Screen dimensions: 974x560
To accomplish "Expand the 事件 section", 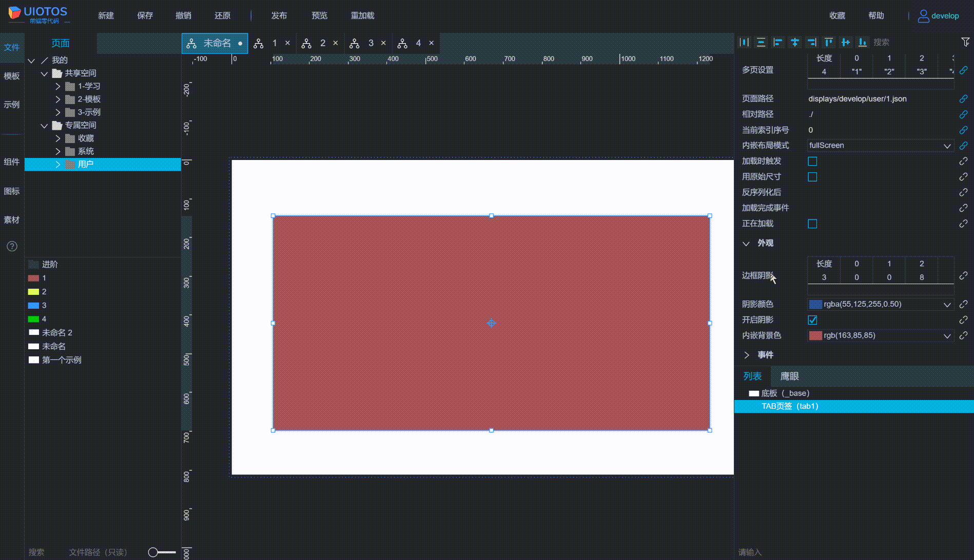I will coord(746,355).
